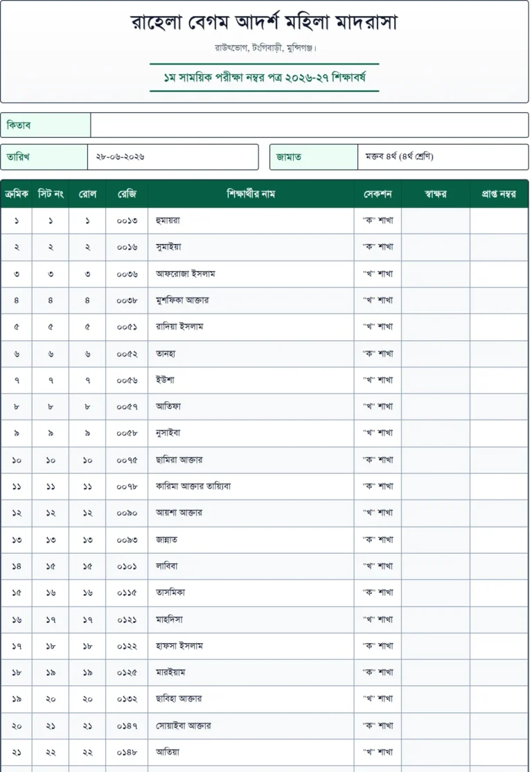Click student name কারিমা আক্তার তায়্যিবা
532x772 pixels.
pos(193,486)
